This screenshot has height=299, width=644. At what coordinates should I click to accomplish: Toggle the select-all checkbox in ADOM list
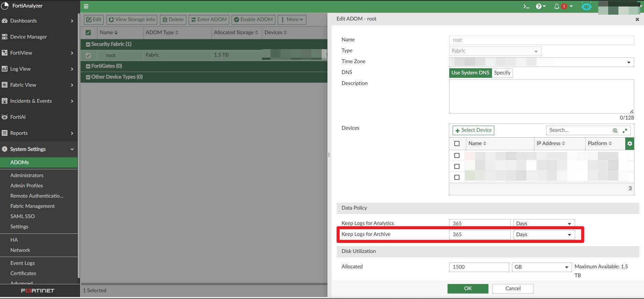pos(88,33)
